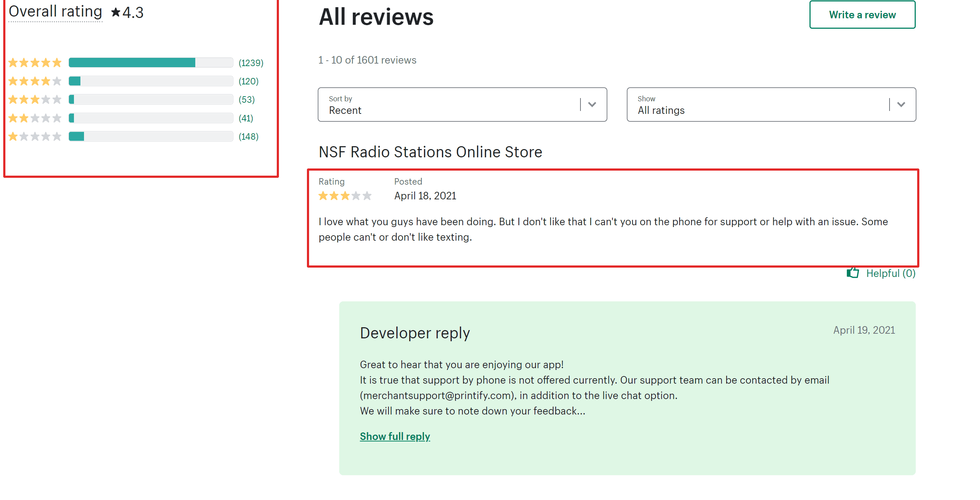The image size is (980, 500).
Task: Click the one-star rating row stars
Action: pyautogui.click(x=34, y=136)
